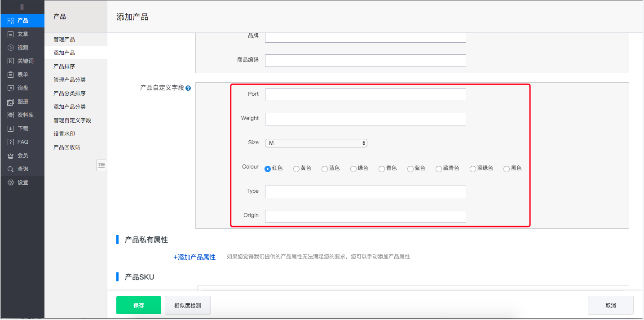Go to 管理产品 menu item
The image size is (644, 320).
tap(64, 40)
